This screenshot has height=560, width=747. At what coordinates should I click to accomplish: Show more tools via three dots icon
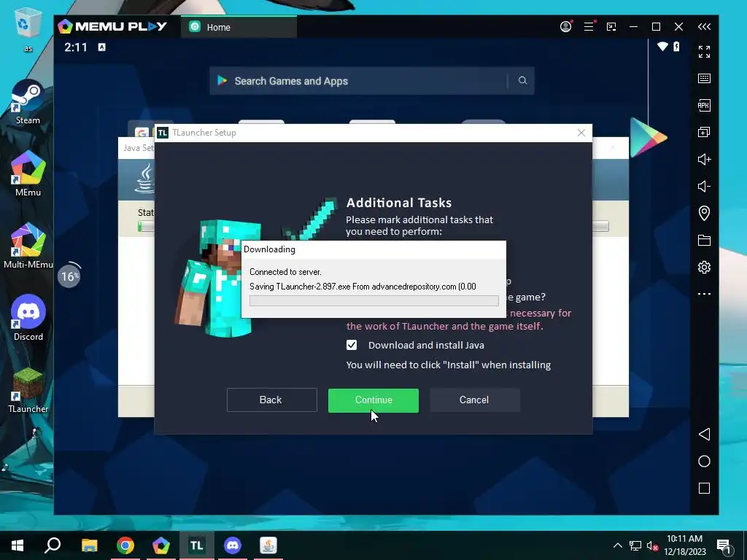pos(704,294)
